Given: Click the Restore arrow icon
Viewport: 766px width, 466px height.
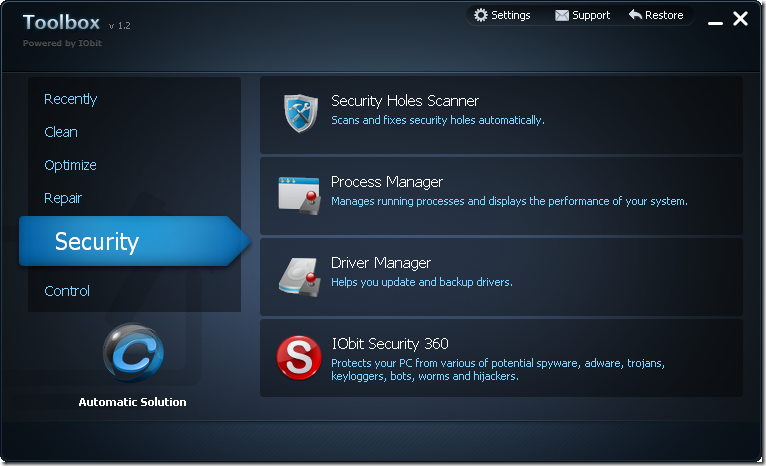Looking at the screenshot, I should tap(635, 15).
